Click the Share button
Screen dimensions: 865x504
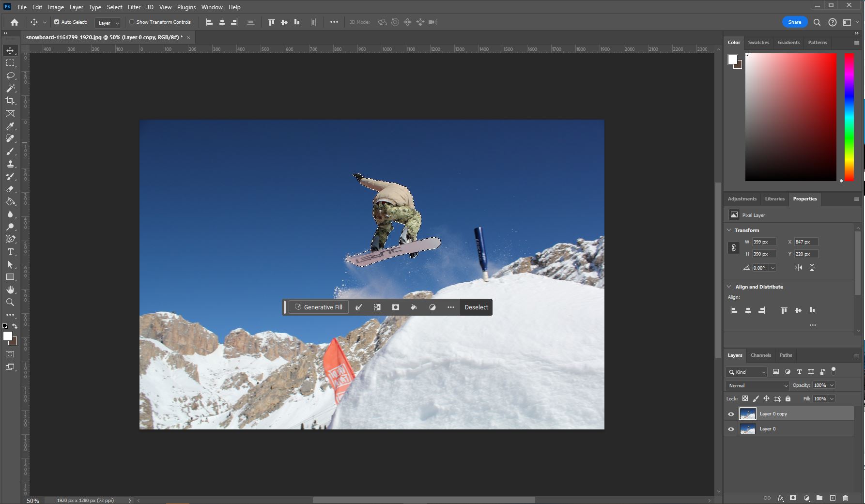click(795, 22)
